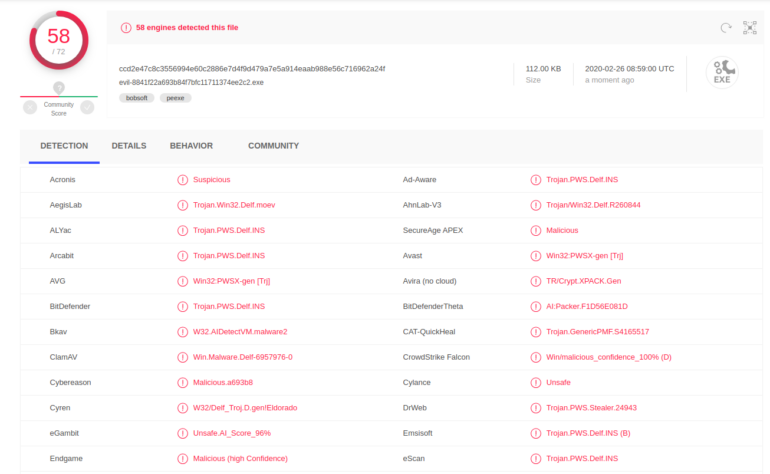The image size is (770, 474).
Task: Click the EXE file type icon
Action: click(x=722, y=72)
